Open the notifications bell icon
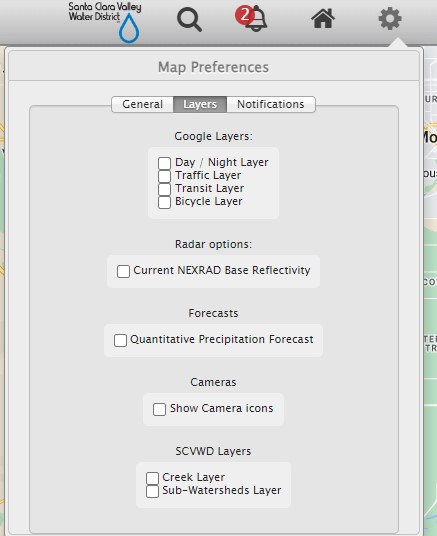The width and height of the screenshot is (437, 536). (x=257, y=21)
